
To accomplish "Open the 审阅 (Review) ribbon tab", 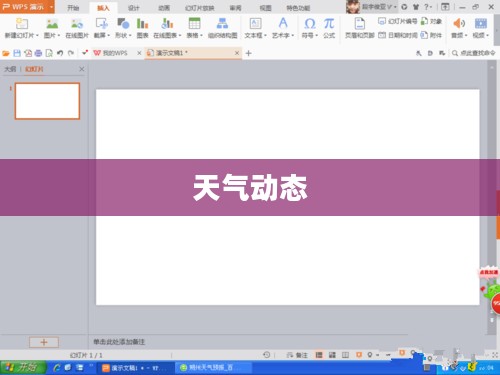I will point(235,8).
